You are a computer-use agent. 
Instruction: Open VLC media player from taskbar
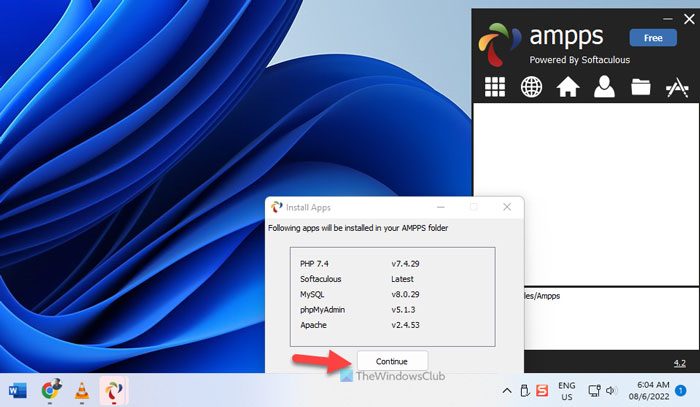[81, 391]
